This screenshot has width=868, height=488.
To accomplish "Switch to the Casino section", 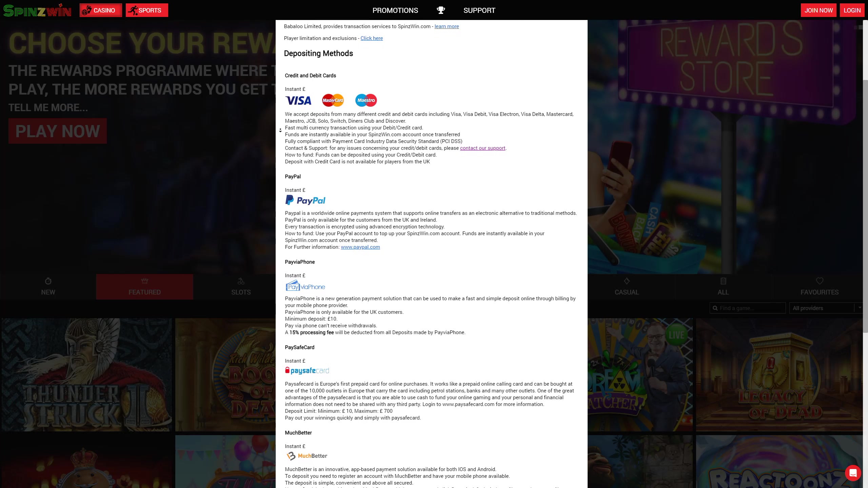I will click(101, 10).
